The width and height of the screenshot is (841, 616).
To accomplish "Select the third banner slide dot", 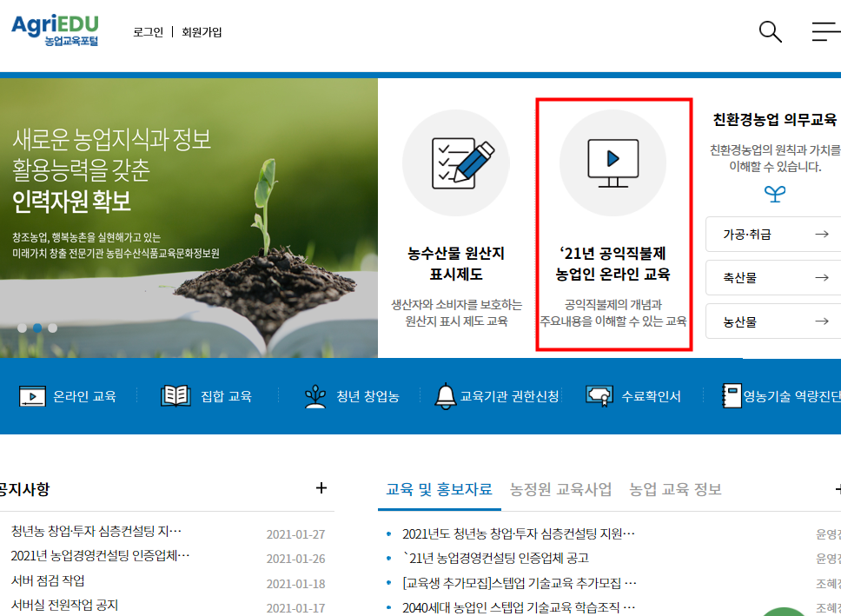I will [52, 328].
